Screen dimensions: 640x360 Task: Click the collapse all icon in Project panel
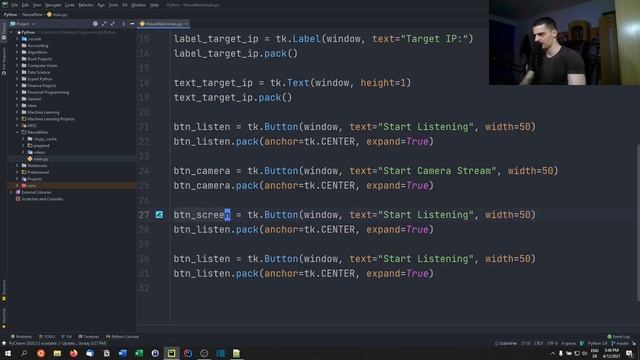pyautogui.click(x=113, y=24)
